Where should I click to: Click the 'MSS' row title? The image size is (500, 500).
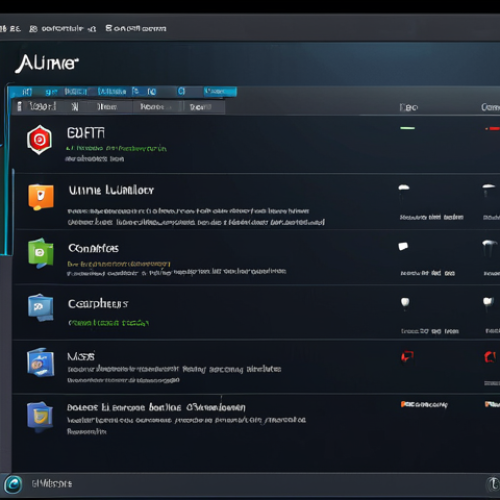click(81, 357)
